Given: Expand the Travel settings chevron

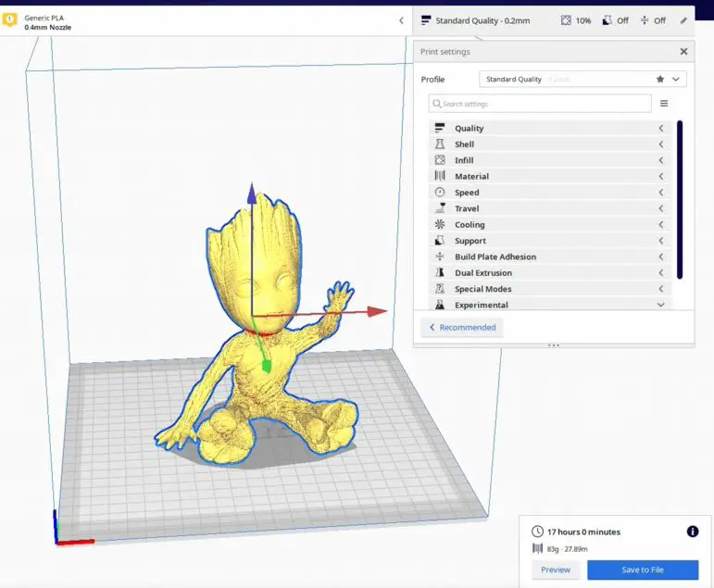Looking at the screenshot, I should tap(660, 208).
